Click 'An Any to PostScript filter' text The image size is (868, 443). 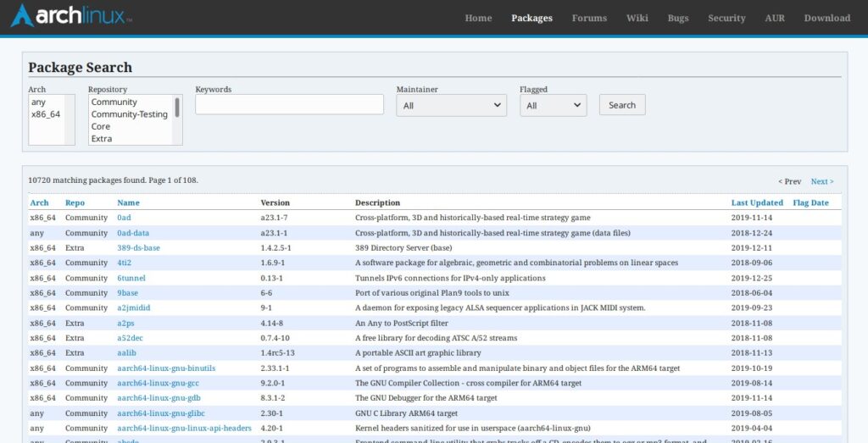pos(401,323)
